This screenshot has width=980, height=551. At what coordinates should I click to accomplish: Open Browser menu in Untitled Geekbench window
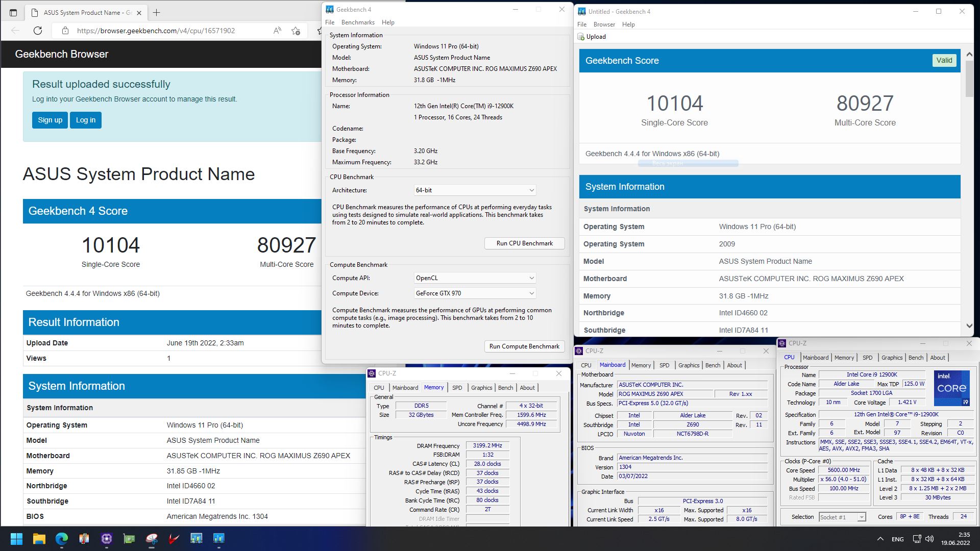(x=604, y=24)
